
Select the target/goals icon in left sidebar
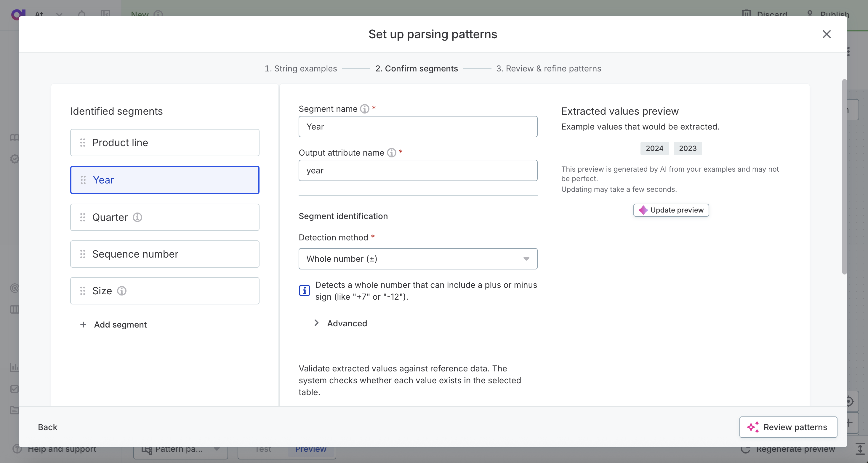point(15,288)
